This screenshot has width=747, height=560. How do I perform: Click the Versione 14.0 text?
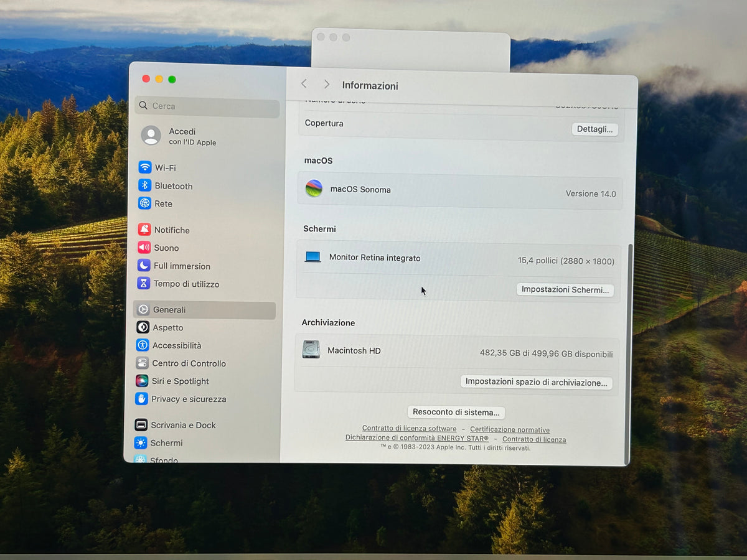pyautogui.click(x=591, y=194)
